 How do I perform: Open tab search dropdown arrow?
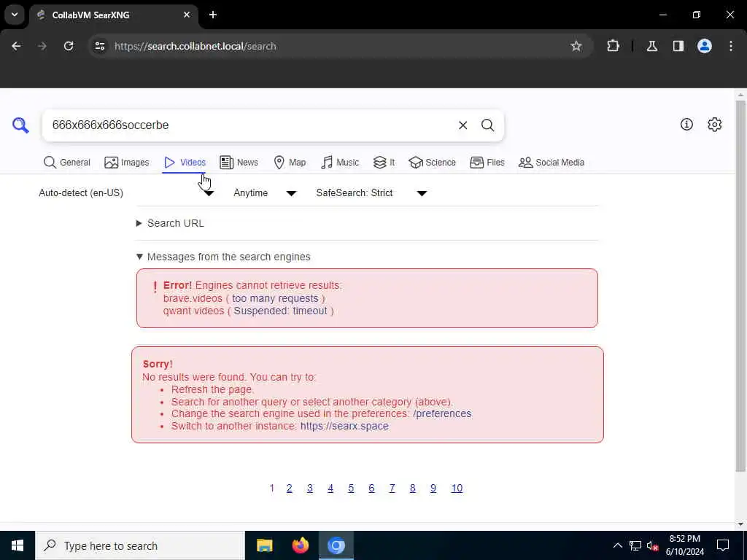(x=15, y=15)
